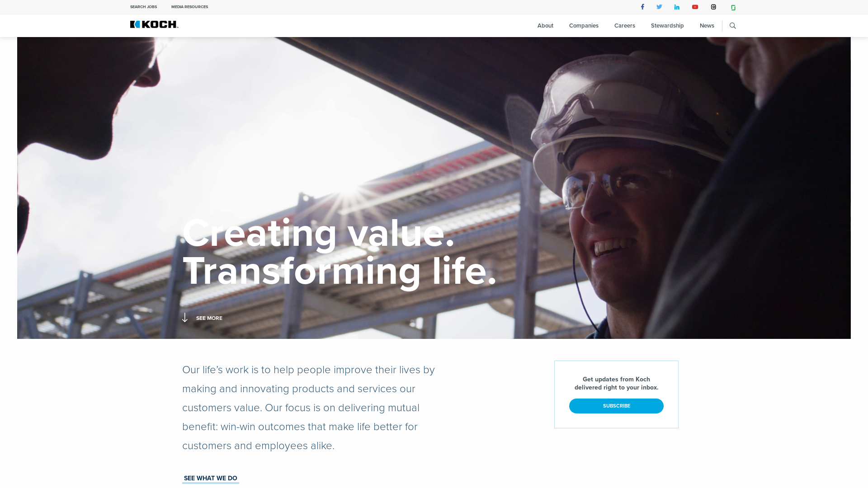Go to the News section
The image size is (868, 488).
707,26
